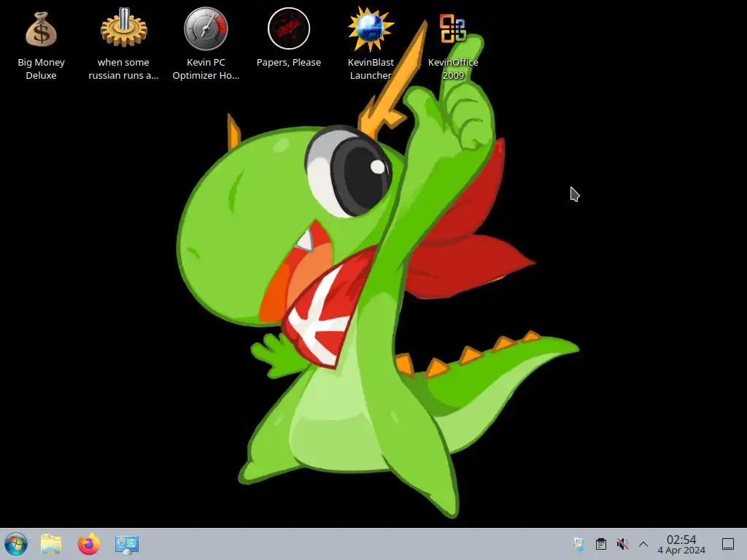
Task: Open the Big Money Deluxe desktop icon
Action: [41, 29]
